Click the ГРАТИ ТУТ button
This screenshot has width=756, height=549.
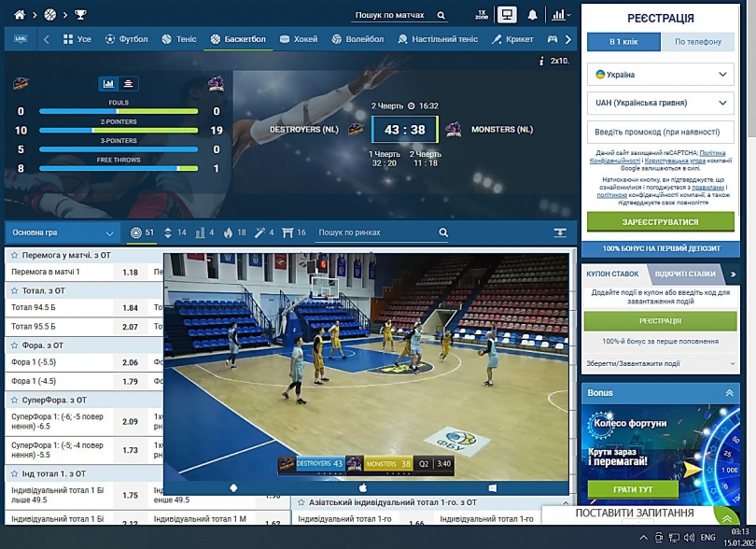[633, 489]
